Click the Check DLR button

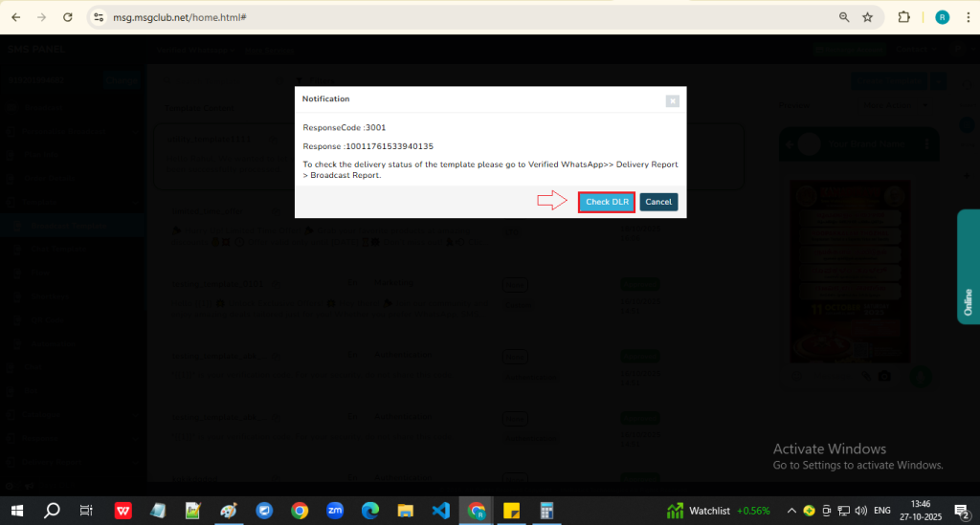(x=607, y=202)
